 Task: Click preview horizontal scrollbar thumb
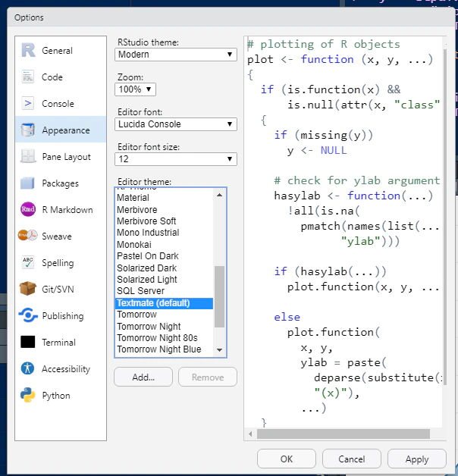[343, 434]
